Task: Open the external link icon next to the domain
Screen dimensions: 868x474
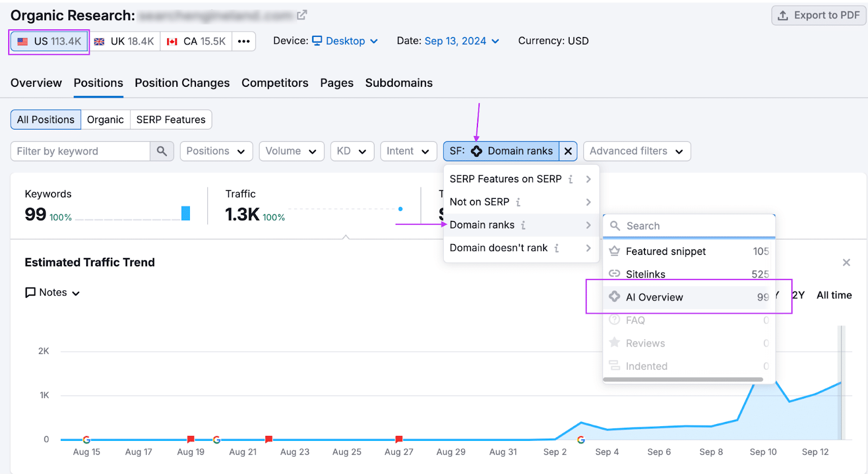Action: point(302,15)
